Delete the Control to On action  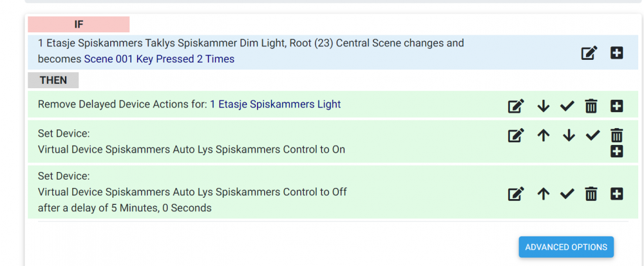(x=616, y=135)
